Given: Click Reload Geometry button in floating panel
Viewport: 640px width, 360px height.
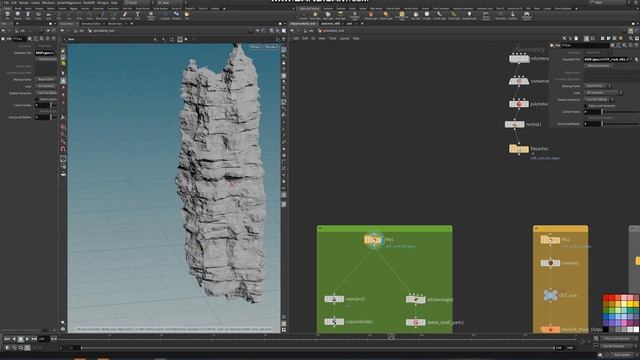Looking at the screenshot, I should [599, 66].
